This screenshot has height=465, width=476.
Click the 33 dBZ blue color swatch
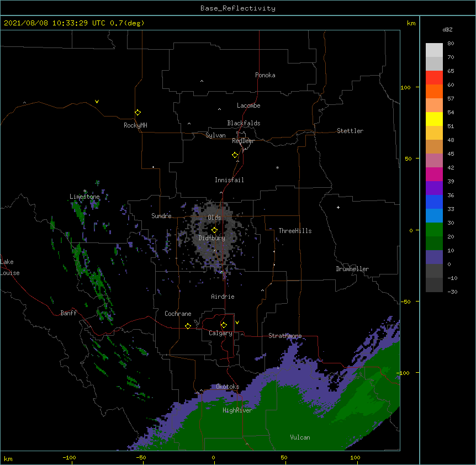tap(434, 202)
